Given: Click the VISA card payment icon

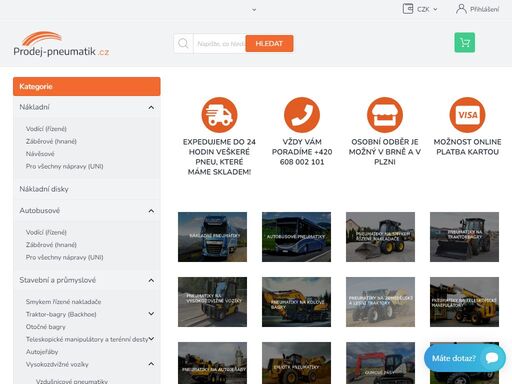Looking at the screenshot, I should coord(467,115).
